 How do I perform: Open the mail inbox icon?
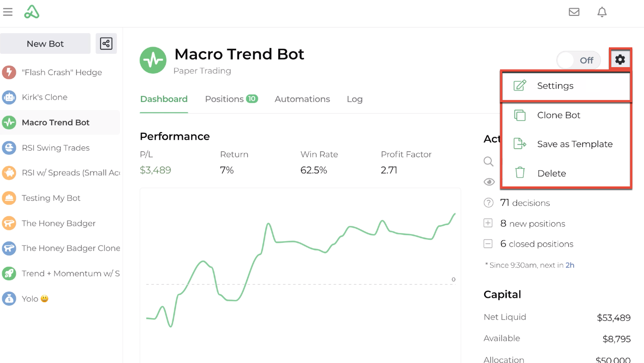coord(574,12)
